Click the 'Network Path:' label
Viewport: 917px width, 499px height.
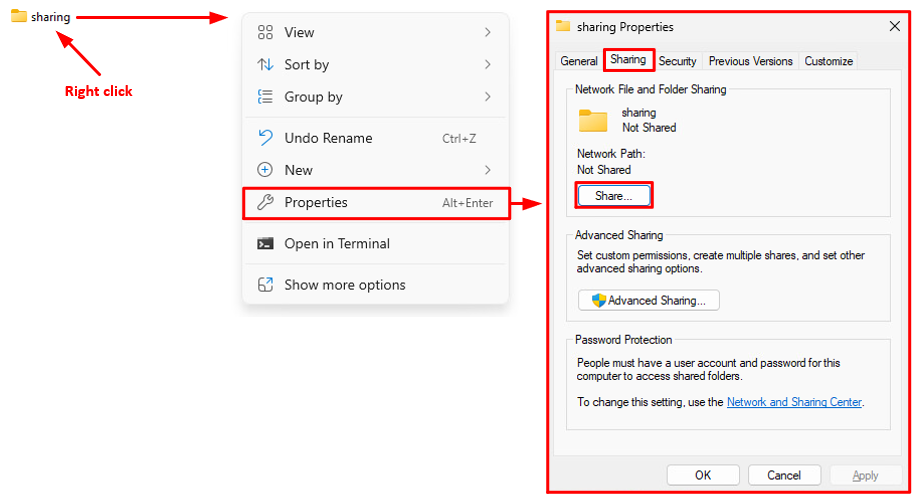pyautogui.click(x=611, y=154)
